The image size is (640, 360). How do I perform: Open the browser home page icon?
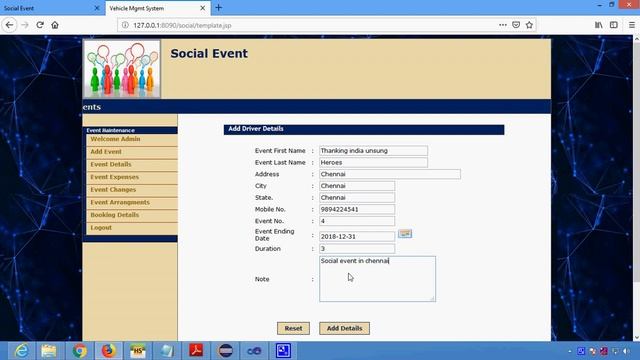(x=55, y=25)
